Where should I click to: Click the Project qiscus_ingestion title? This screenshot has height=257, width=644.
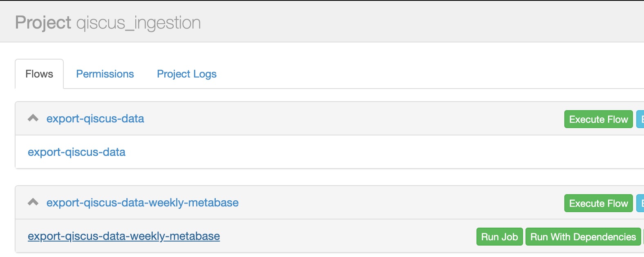[x=107, y=22]
